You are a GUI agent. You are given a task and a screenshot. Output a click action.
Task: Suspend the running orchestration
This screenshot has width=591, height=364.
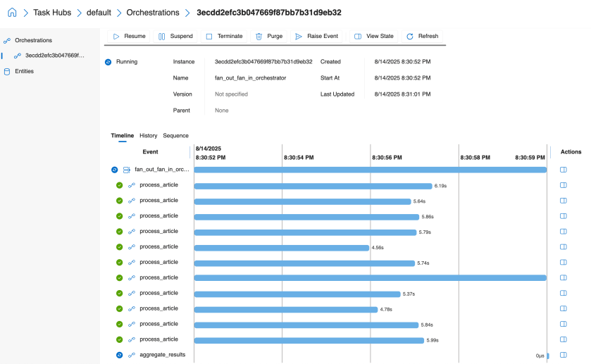(x=175, y=36)
